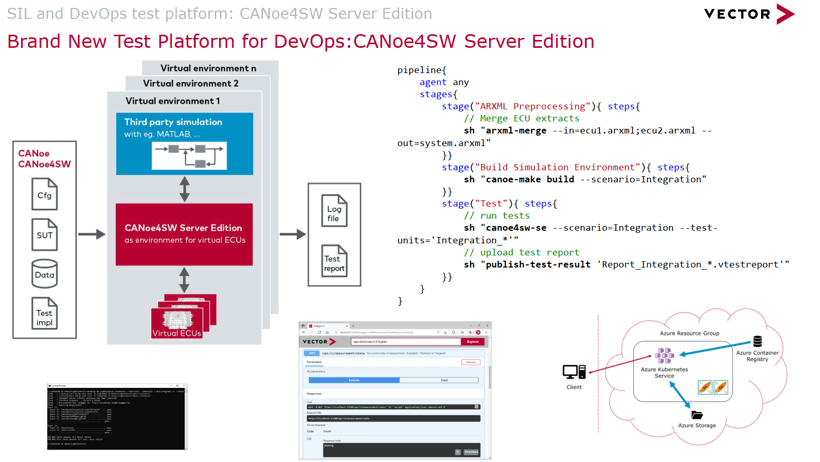Click the Virtual ECUs stacked image
Viewport: 820px width, 462px height.
coord(184,315)
